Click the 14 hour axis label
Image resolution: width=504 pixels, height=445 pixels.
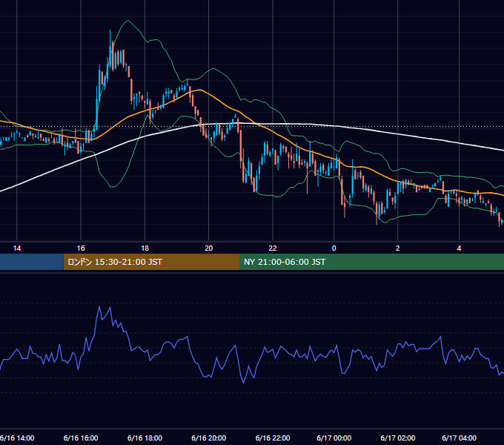pyautogui.click(x=17, y=248)
